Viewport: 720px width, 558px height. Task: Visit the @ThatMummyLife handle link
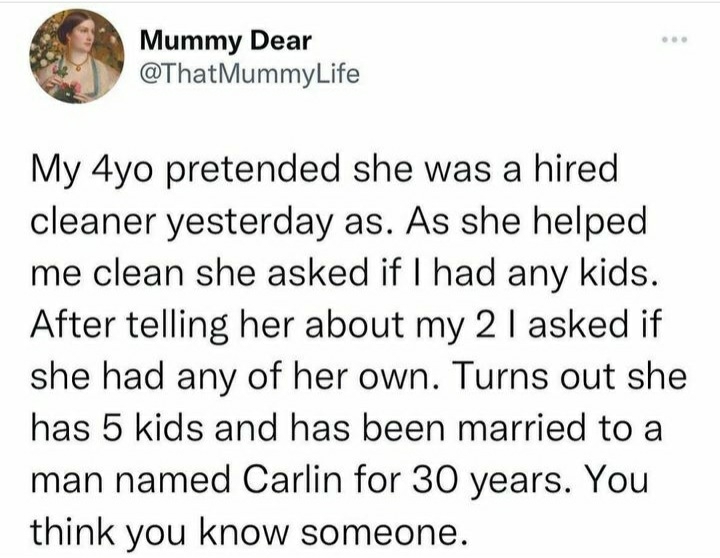[x=245, y=72]
